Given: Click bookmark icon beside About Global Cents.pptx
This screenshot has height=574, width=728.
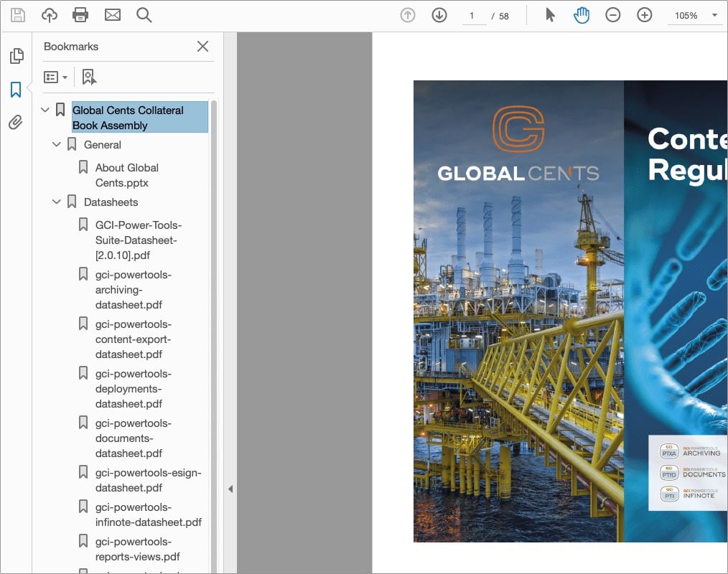Looking at the screenshot, I should 83,167.
